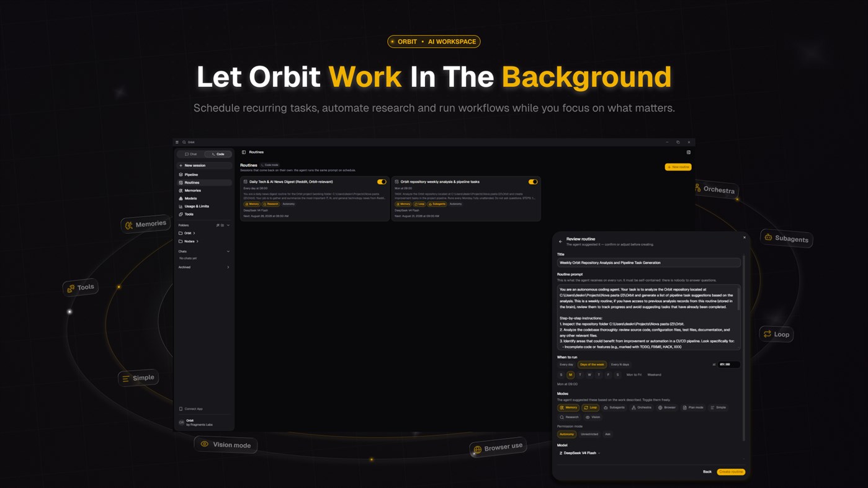
Task: Click the Orbit by Fragments Labs logo
Action: point(181,422)
